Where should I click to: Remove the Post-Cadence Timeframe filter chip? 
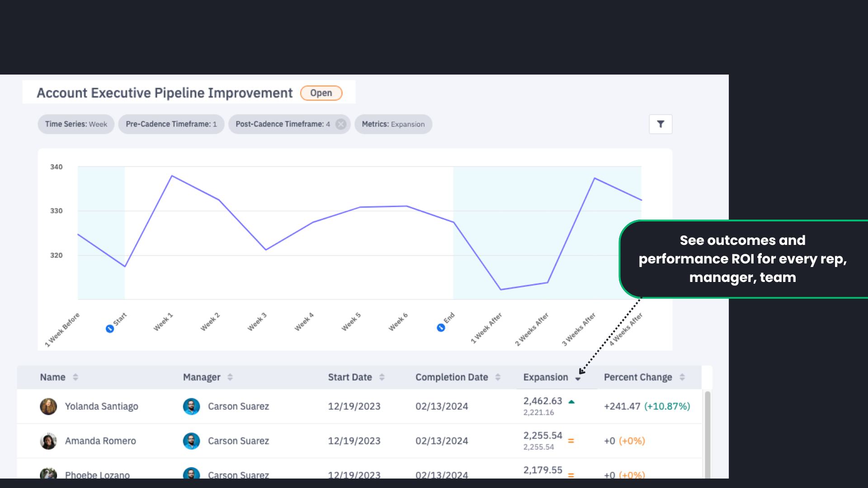coord(341,124)
